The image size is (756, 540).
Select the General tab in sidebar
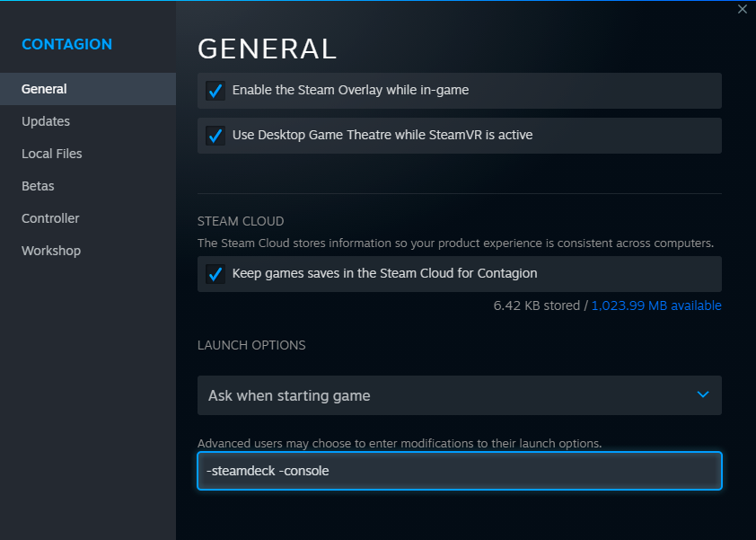coord(44,89)
